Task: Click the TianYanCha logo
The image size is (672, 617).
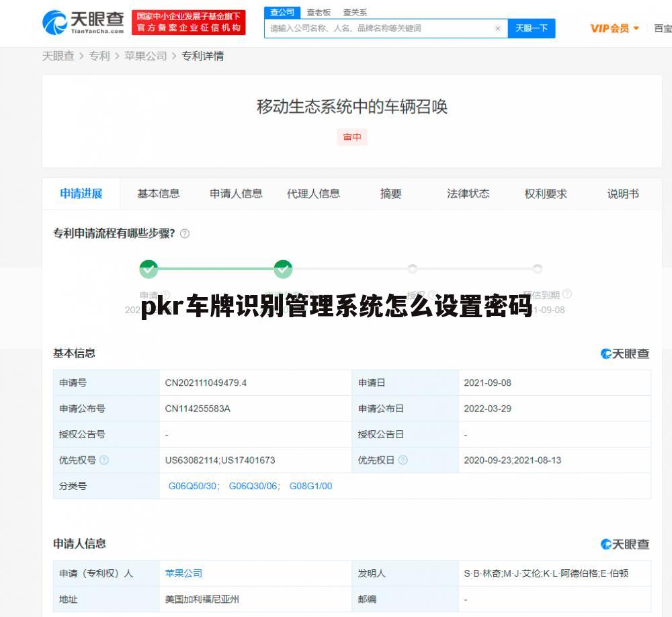Action: point(83,22)
